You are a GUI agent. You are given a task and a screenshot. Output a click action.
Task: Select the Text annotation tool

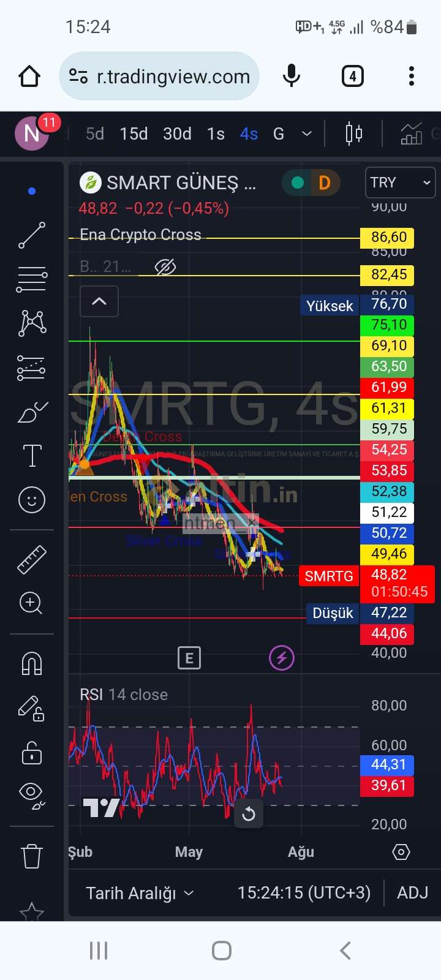[32, 456]
